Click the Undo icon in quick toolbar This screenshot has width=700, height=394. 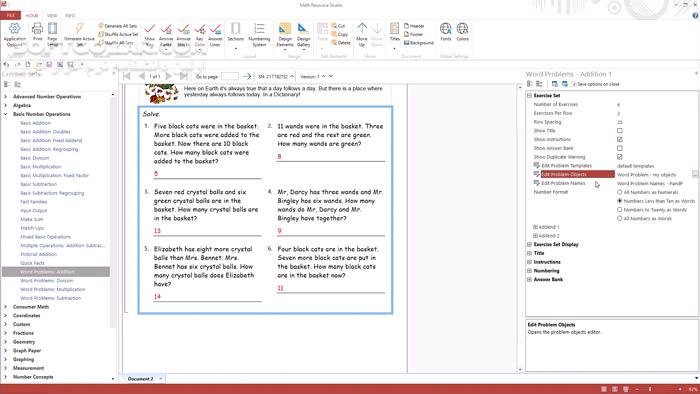point(6,65)
